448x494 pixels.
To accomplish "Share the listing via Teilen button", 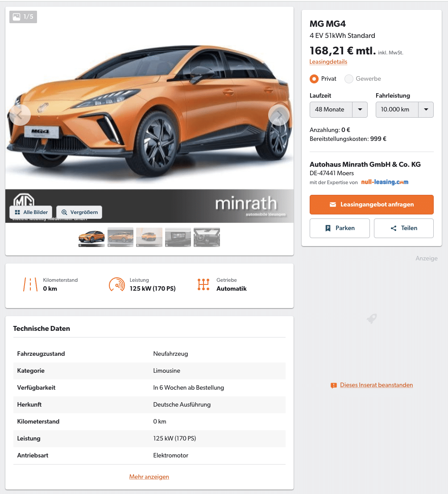I will (x=403, y=228).
